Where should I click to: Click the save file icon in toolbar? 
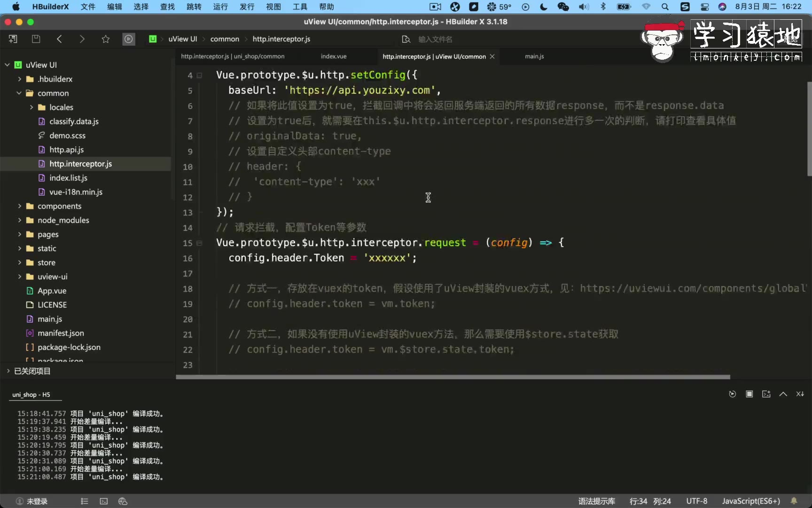coord(36,39)
